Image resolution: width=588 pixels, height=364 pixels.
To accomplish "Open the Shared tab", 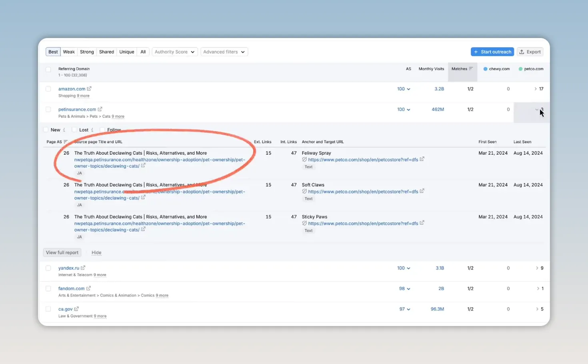I will point(106,52).
